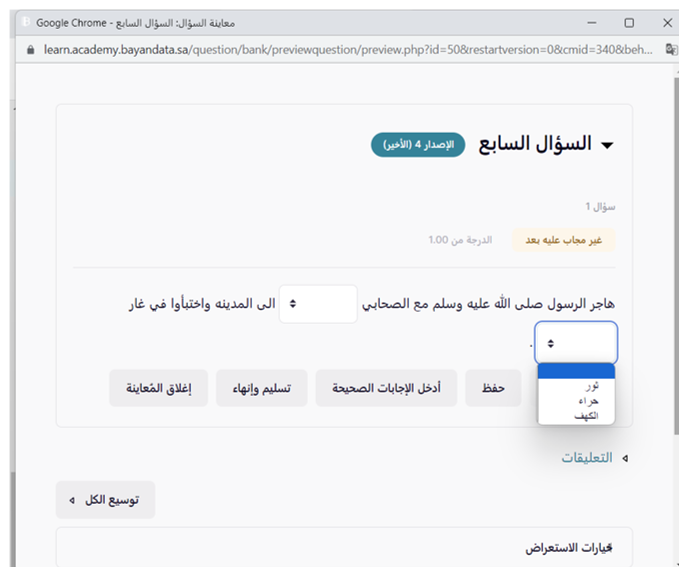Click the page vertical scrollbar
This screenshot has height=567, width=679.
point(673,300)
